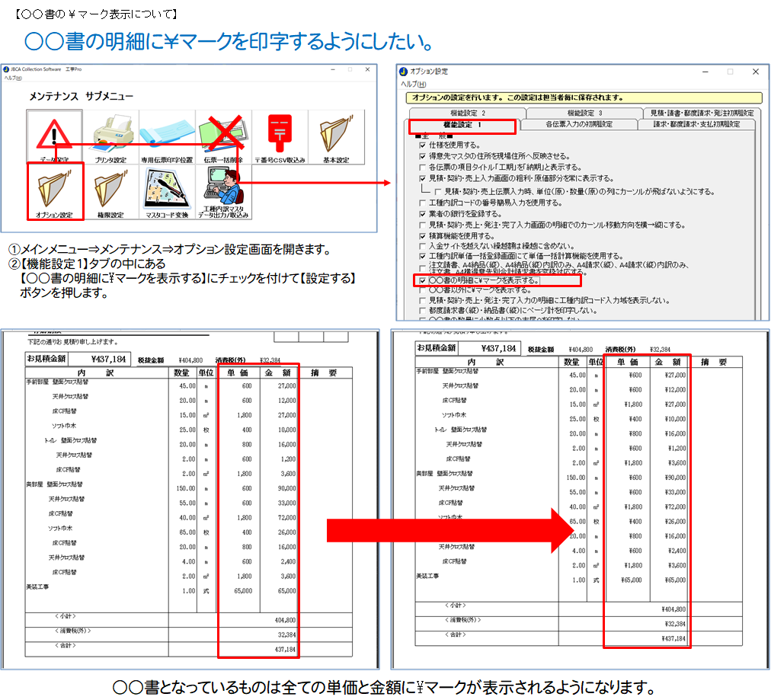
Task: Check ○○書以外に¥マークを表示する option
Action: click(x=423, y=290)
